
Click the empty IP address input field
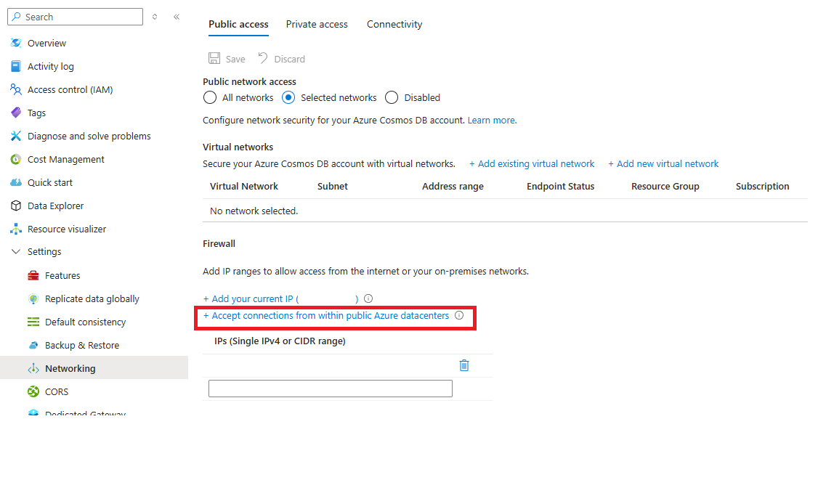pos(330,389)
